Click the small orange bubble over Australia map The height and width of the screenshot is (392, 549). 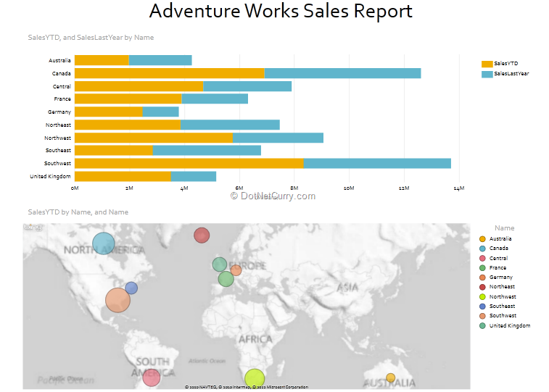point(391,378)
